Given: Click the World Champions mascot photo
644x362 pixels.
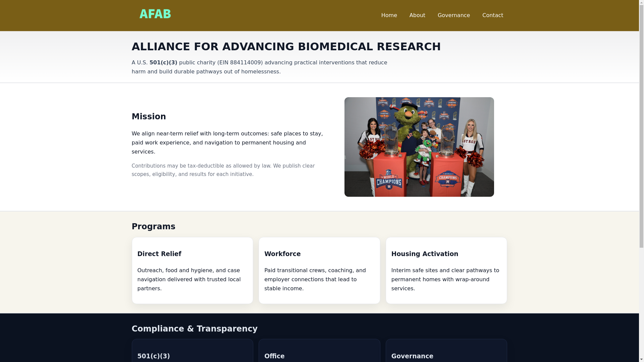Looking at the screenshot, I should coord(419,147).
